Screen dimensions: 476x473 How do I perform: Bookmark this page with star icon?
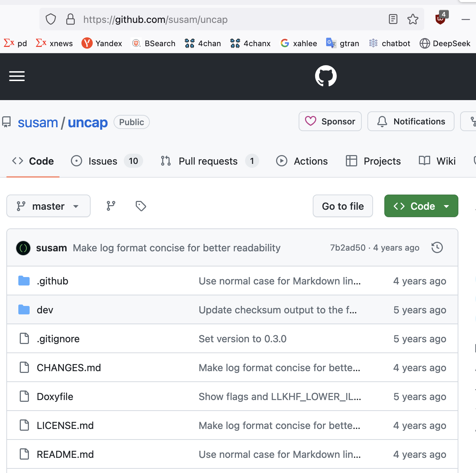pos(413,19)
